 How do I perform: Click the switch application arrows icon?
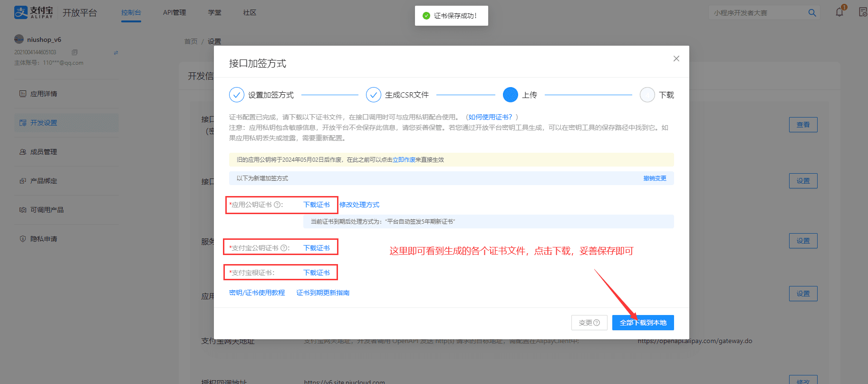pyautogui.click(x=116, y=52)
